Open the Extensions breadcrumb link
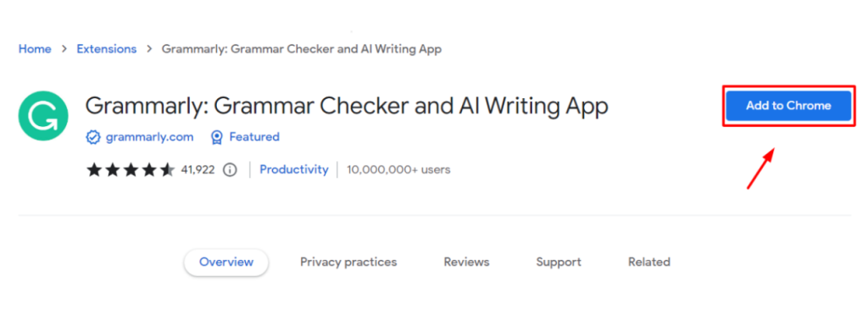Image resolution: width=868 pixels, height=326 pixels. pos(106,49)
